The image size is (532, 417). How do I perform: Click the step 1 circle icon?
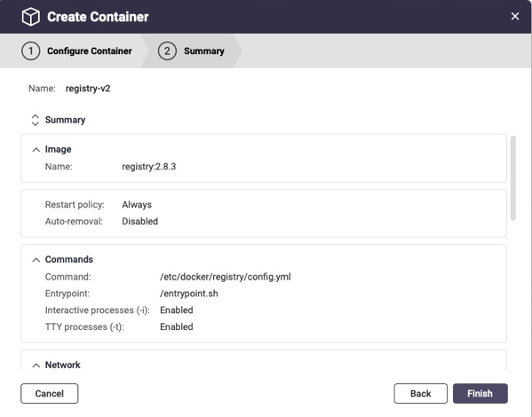coord(31,51)
